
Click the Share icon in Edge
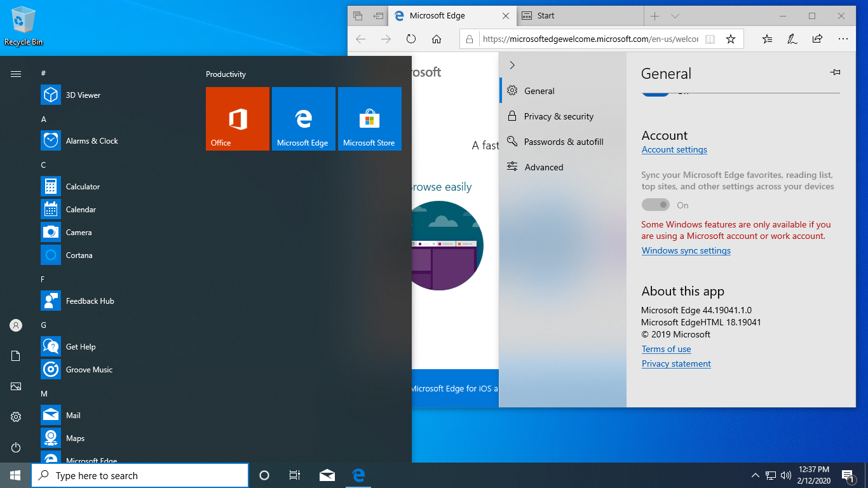[818, 39]
